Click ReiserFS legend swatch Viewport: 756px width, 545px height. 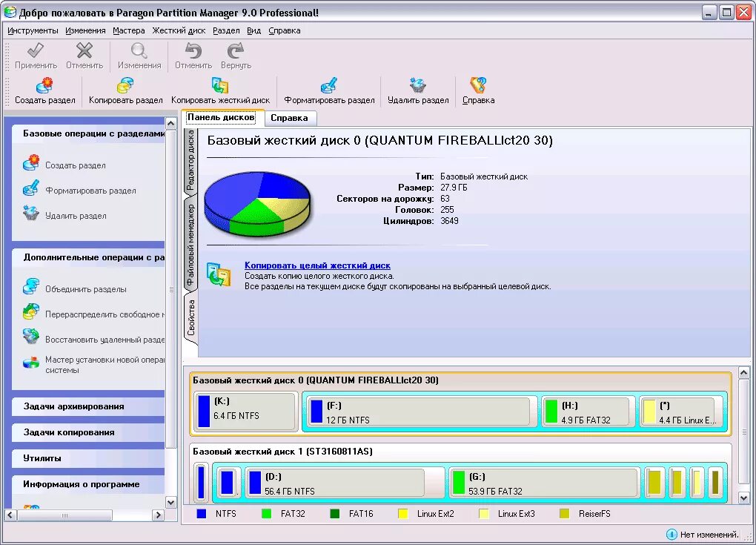pyautogui.click(x=564, y=514)
